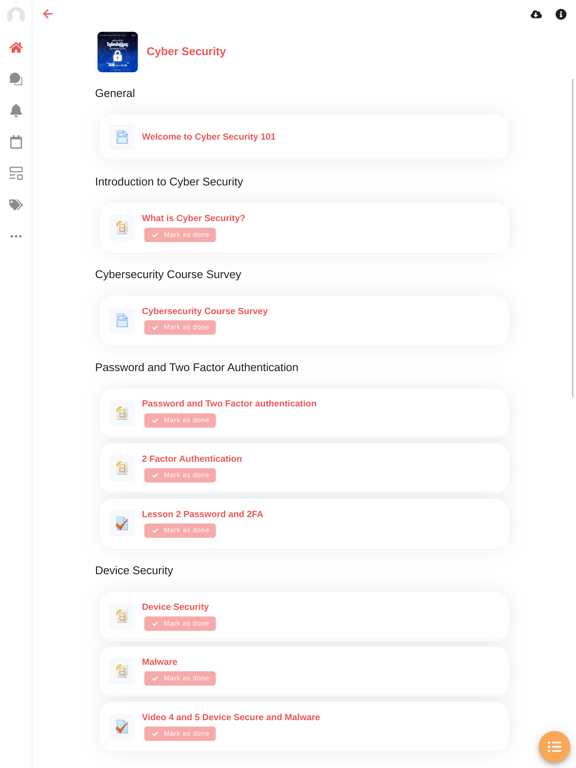Open Video 4 and 5 Device Secure and Malware
576x768 pixels.
pyautogui.click(x=231, y=717)
